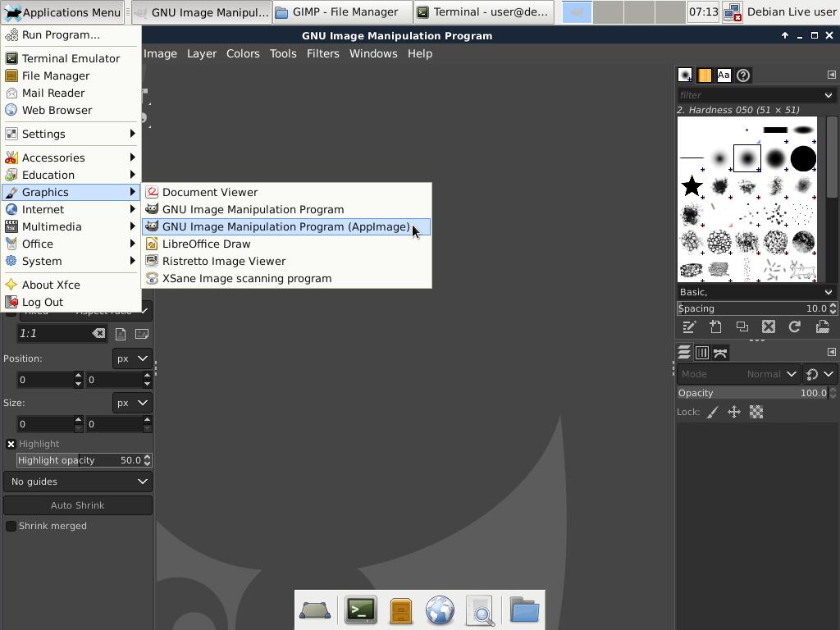This screenshot has height=630, width=840.
Task: Refresh brushes with the circular arrow icon
Action: [795, 326]
